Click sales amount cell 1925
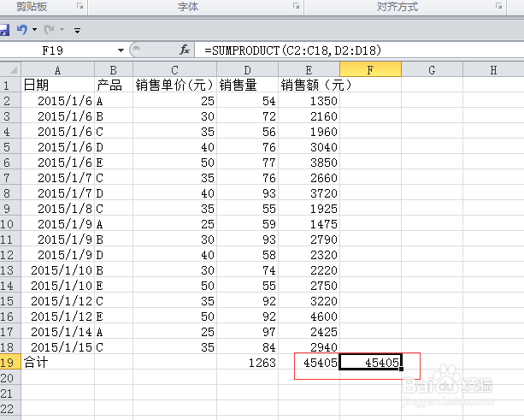 pyautogui.click(x=309, y=209)
